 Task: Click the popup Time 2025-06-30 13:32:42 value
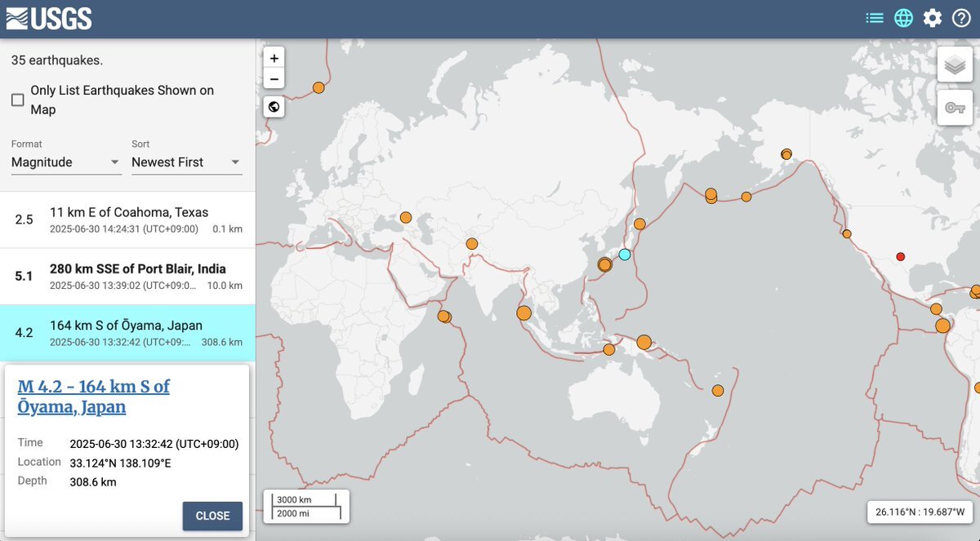[154, 445]
